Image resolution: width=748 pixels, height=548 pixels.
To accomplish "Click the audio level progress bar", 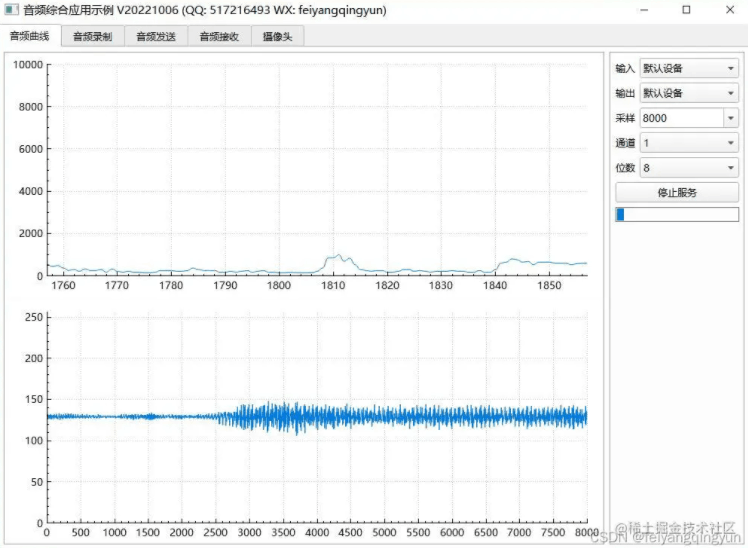I will coord(677,214).
